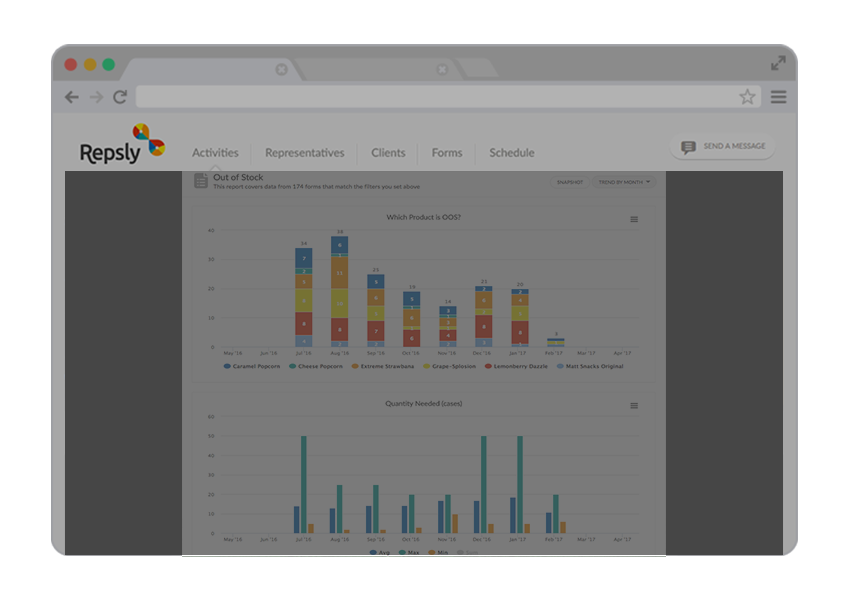Image resolution: width=850 pixels, height=600 pixels.
Task: Navigate back using the browser arrow
Action: pyautogui.click(x=71, y=97)
